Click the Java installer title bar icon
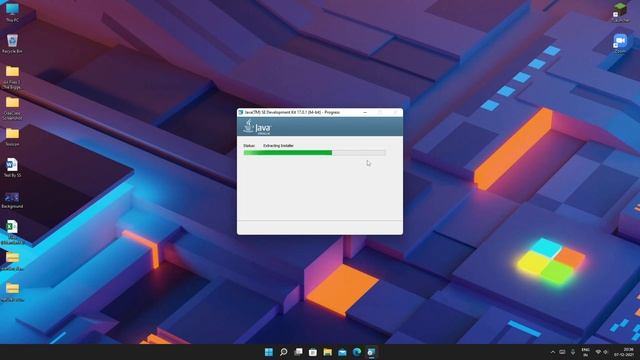Screen dimensions: 640x360 click(x=241, y=112)
